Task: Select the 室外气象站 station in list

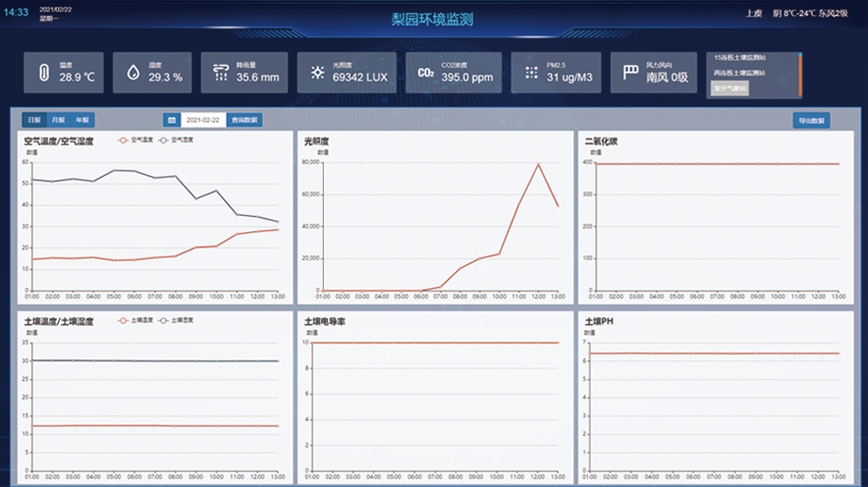Action: coord(730,87)
